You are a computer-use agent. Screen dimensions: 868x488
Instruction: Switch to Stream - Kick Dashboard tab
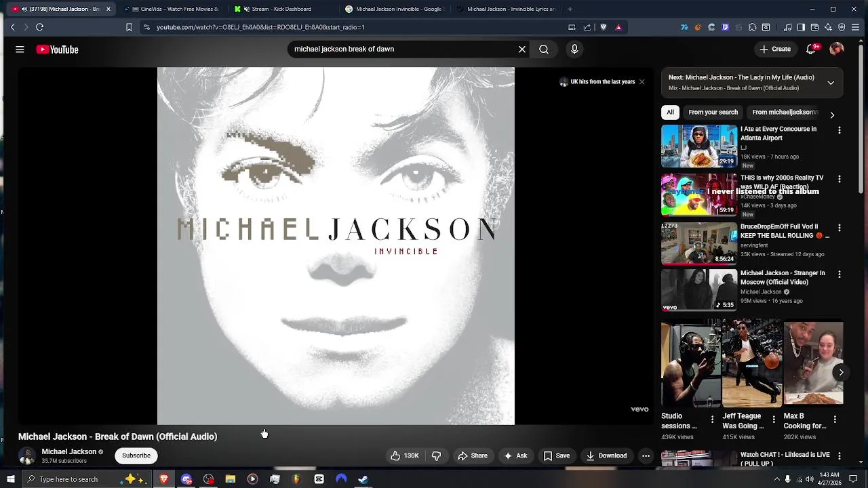pyautogui.click(x=283, y=9)
